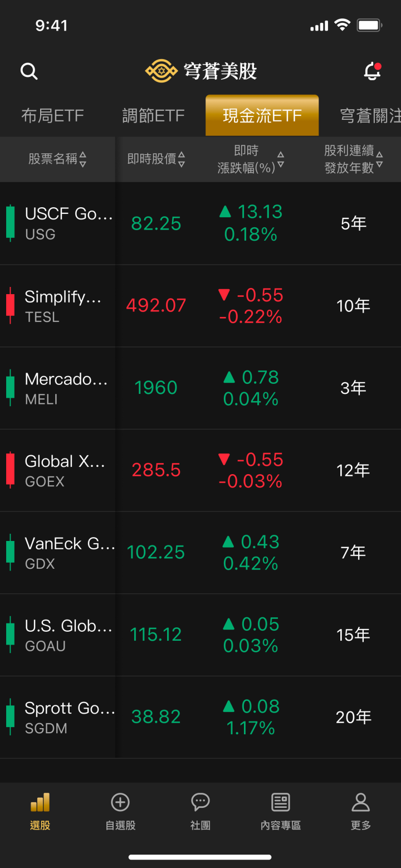View the Sprott SGDM stock details
Image resolution: width=401 pixels, height=868 pixels.
(x=200, y=718)
